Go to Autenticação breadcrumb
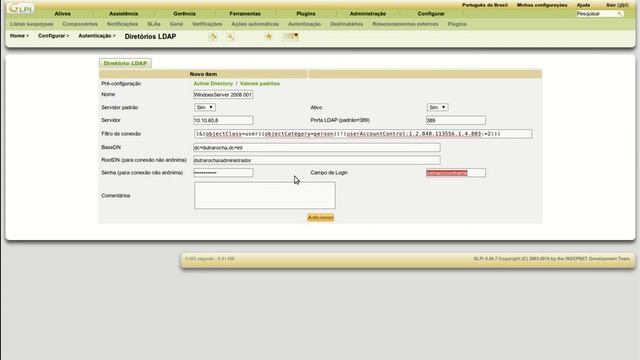 tap(95, 36)
